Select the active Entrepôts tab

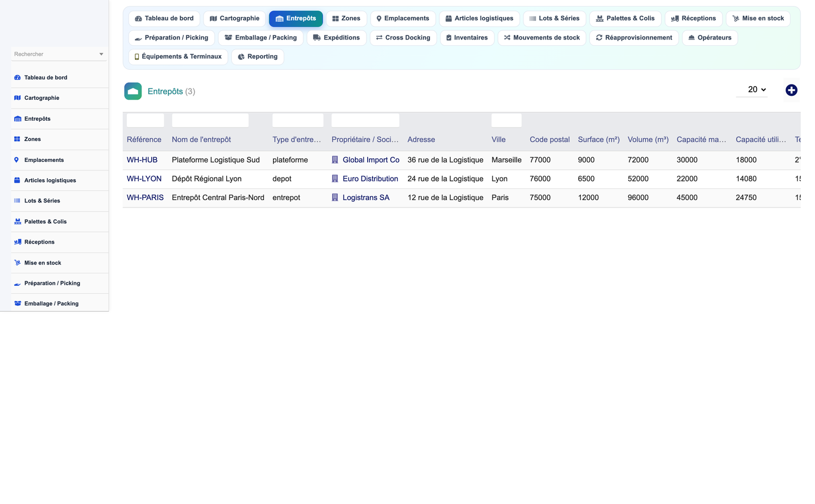coord(296,19)
